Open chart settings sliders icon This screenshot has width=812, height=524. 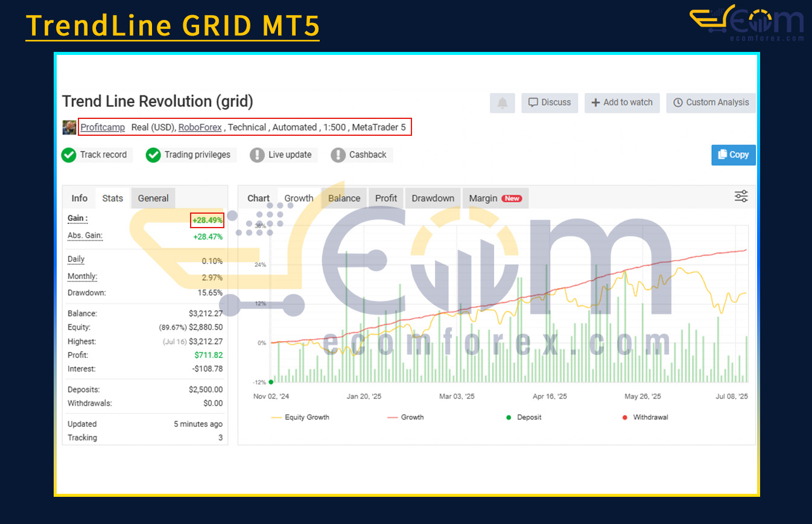741,196
